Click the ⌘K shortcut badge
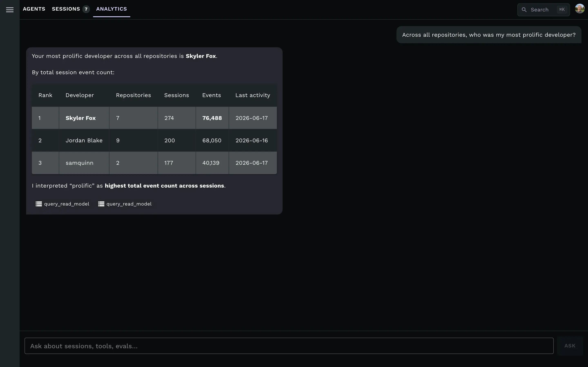 (x=562, y=9)
